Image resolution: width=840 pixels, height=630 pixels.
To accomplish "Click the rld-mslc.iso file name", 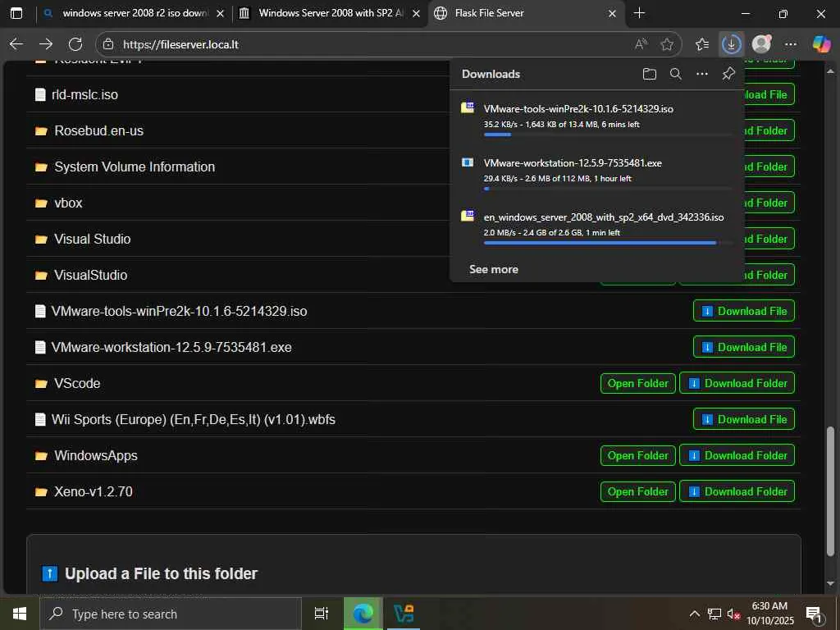I will click(x=84, y=95).
